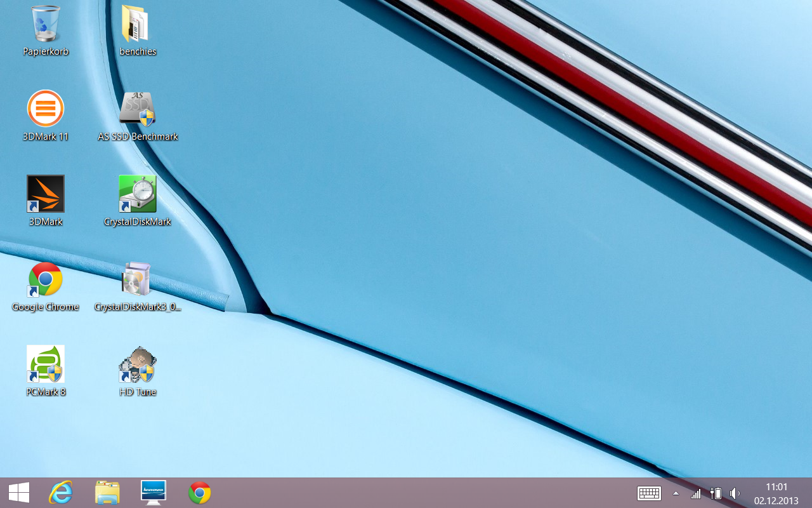Select the Papierkorb recycle bin icon
The height and width of the screenshot is (508, 812).
click(46, 24)
